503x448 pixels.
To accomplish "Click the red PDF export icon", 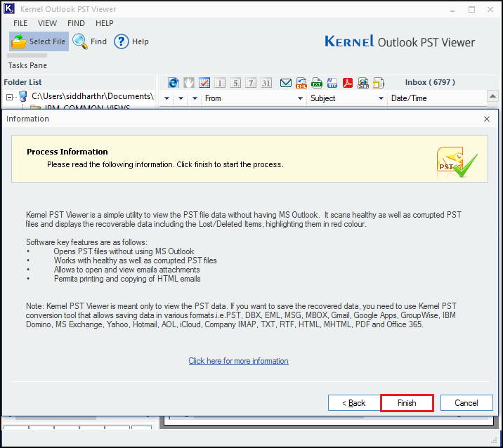I will click(x=348, y=83).
